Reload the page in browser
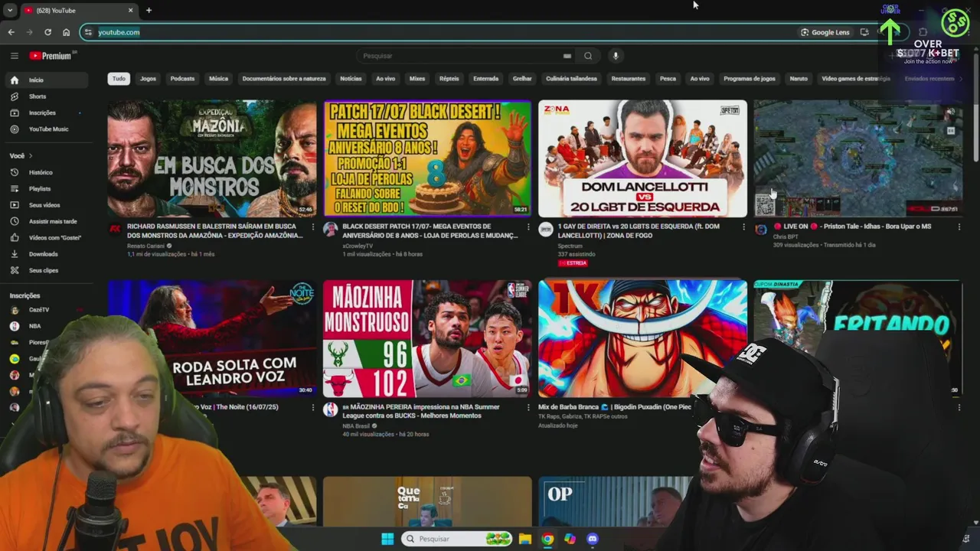The height and width of the screenshot is (551, 980). tap(47, 32)
